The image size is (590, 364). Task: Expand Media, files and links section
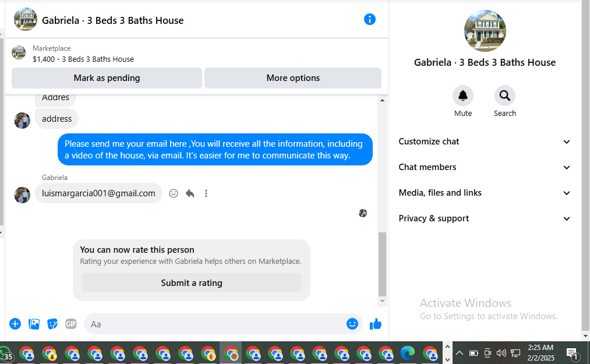pyautogui.click(x=484, y=193)
